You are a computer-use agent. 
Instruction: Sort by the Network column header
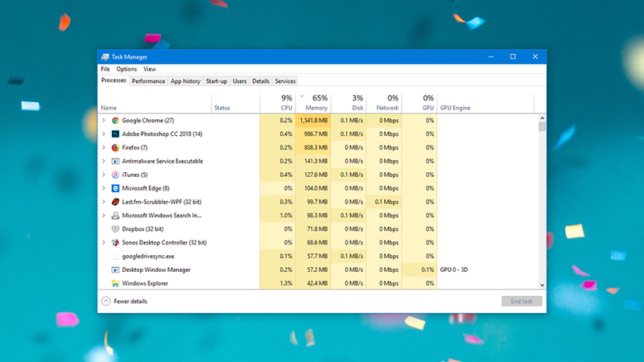coord(384,103)
